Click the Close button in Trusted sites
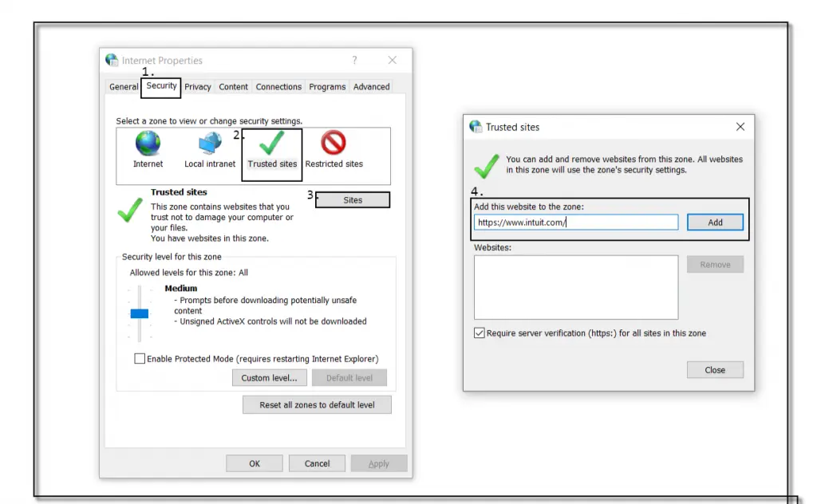This screenshot has height=504, width=817. tap(715, 370)
